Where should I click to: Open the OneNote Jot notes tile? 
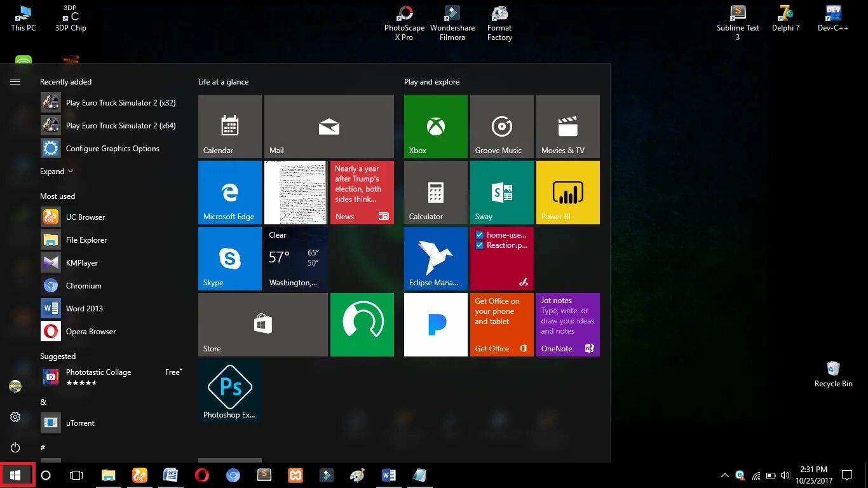point(568,325)
